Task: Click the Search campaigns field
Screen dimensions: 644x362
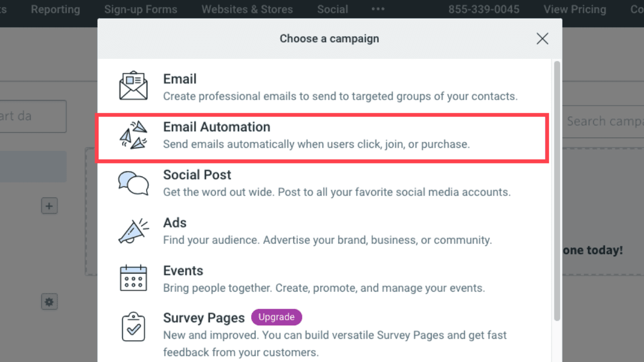Action: (602, 121)
